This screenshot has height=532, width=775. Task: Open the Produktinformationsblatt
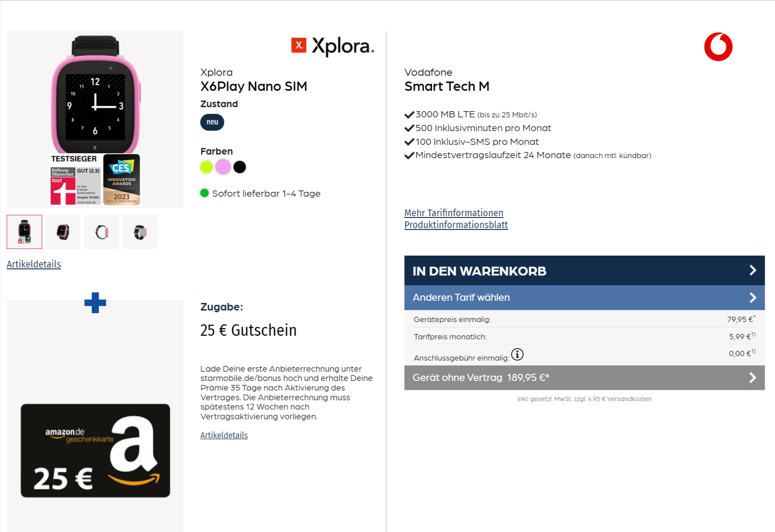[456, 225]
